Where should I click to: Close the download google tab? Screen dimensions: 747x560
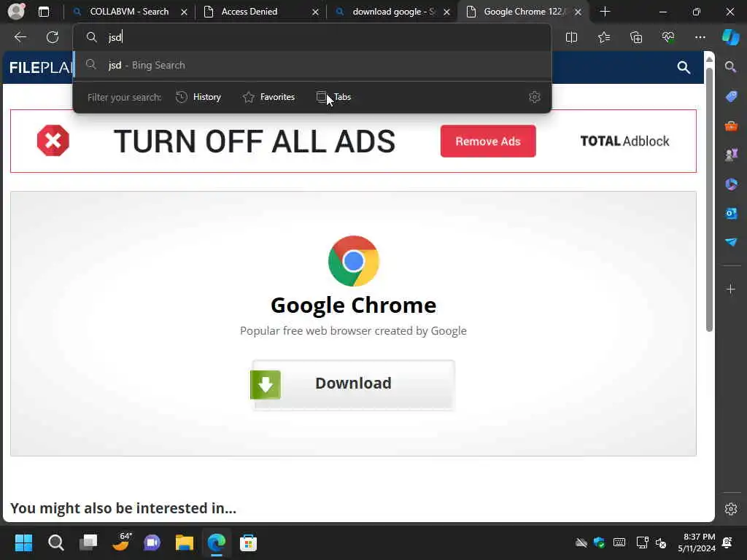coord(447,12)
